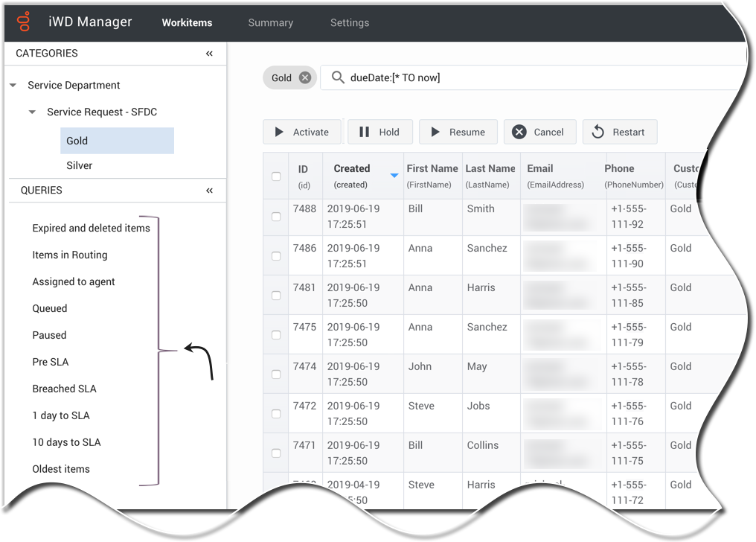Viewport: 756px width, 542px height.
Task: Check the box for workitem 7488
Action: click(x=276, y=217)
